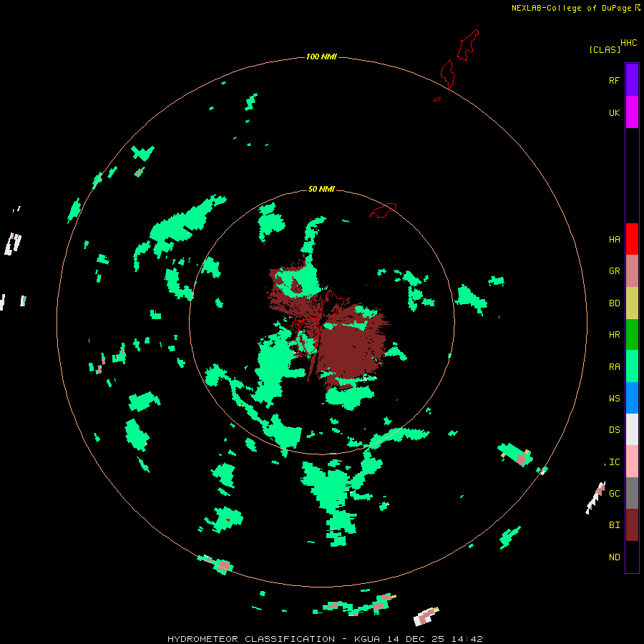Click the IC legend label
Screen dimensions: 644x644
(614, 462)
